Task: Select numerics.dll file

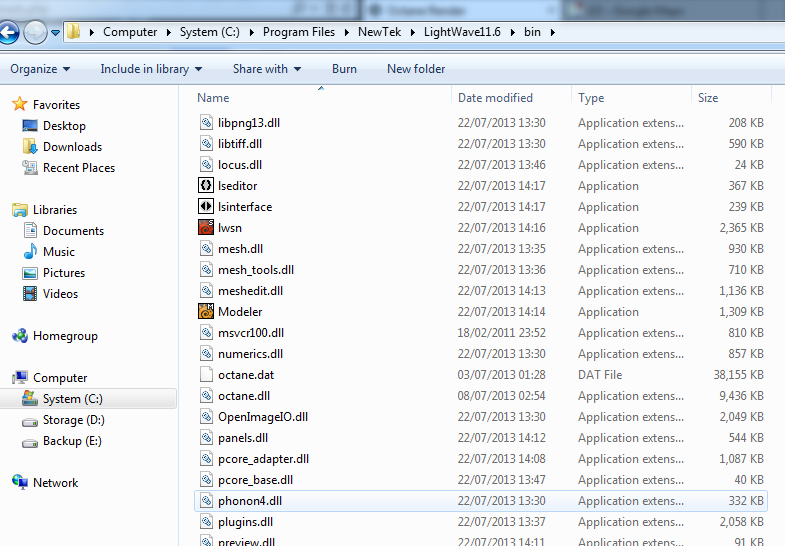Action: pyautogui.click(x=250, y=354)
